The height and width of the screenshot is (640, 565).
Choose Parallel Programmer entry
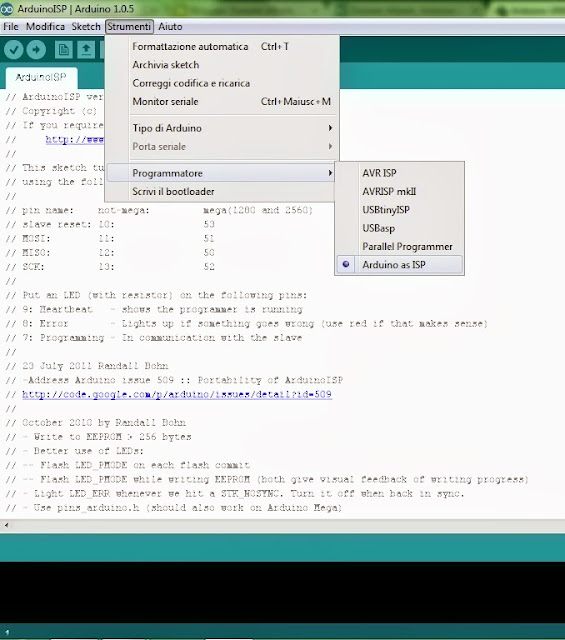point(400,247)
